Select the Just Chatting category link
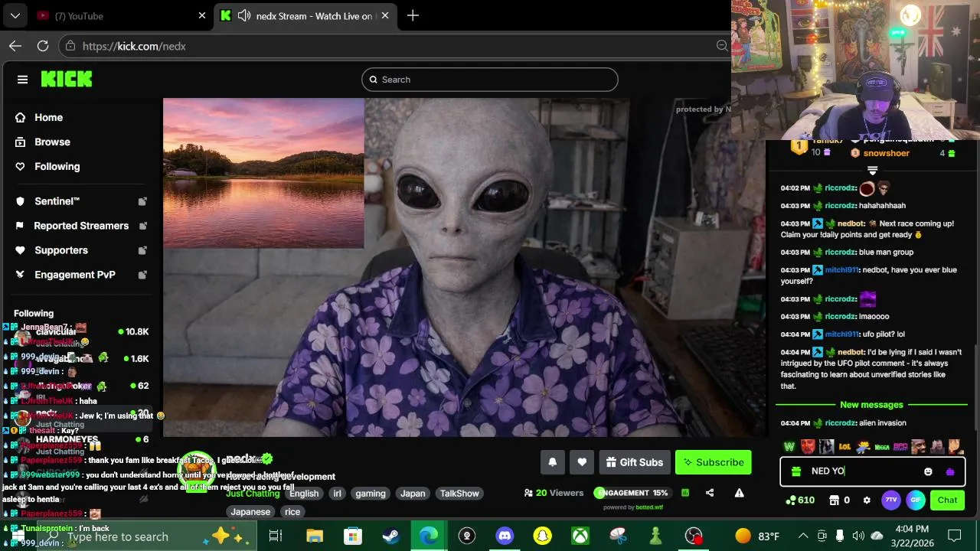The image size is (980, 551). [253, 494]
